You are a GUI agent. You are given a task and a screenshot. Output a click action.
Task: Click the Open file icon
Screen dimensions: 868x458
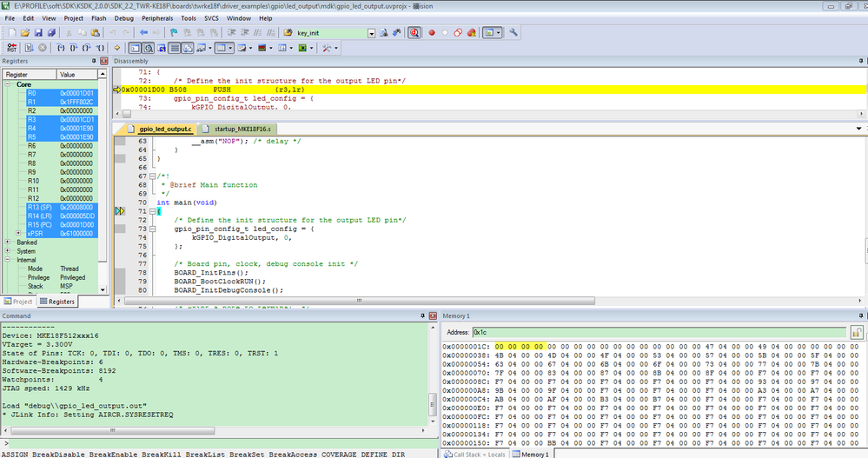25,33
